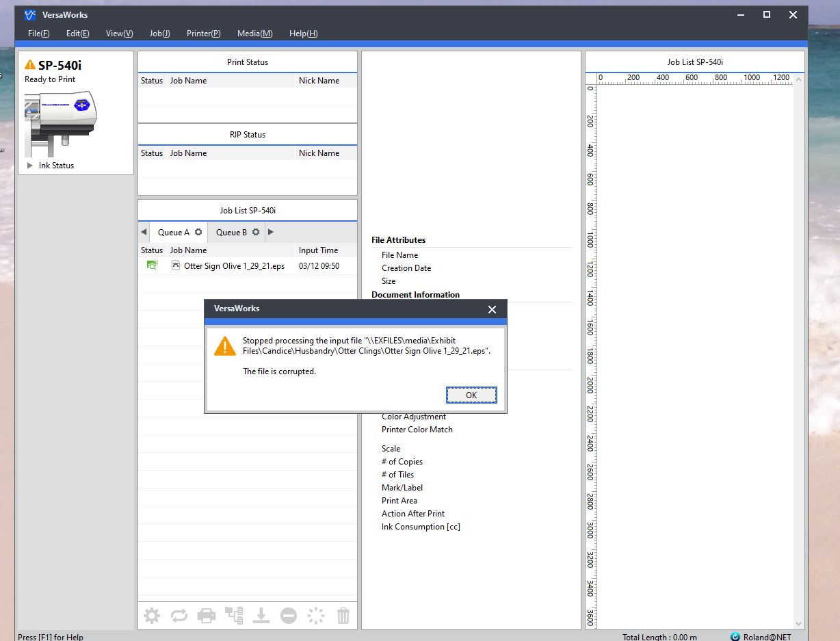Screen dimensions: 840x641
Task: Click the trash delete job icon
Action: tap(343, 616)
